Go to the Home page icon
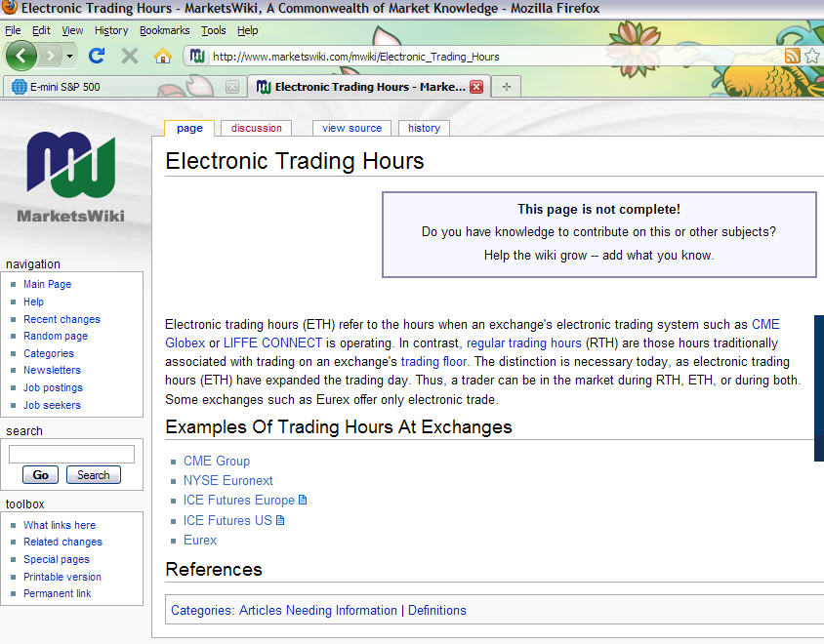 [x=163, y=56]
